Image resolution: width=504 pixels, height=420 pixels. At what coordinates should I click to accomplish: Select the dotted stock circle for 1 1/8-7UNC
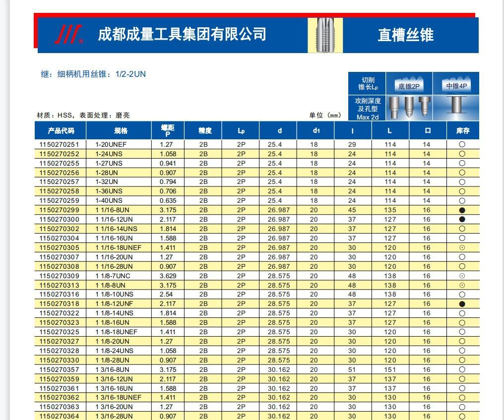462,276
